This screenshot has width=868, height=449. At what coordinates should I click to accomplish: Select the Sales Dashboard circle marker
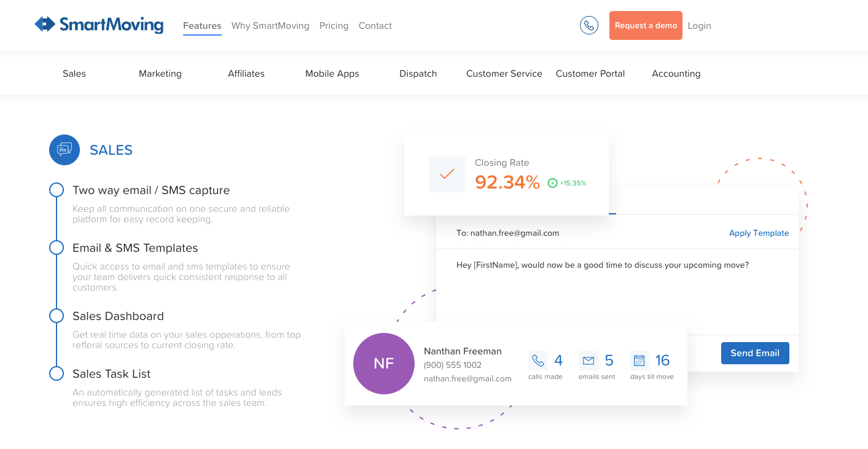[57, 316]
